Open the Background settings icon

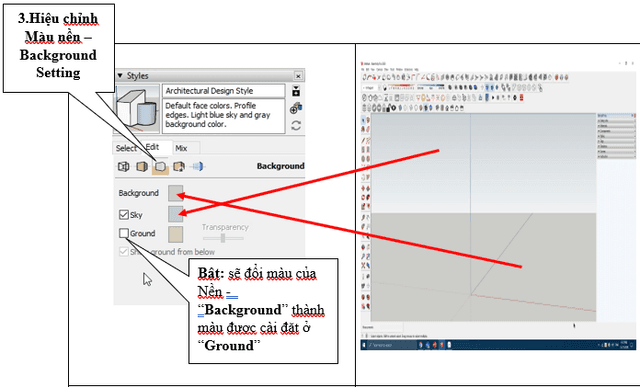[160, 167]
